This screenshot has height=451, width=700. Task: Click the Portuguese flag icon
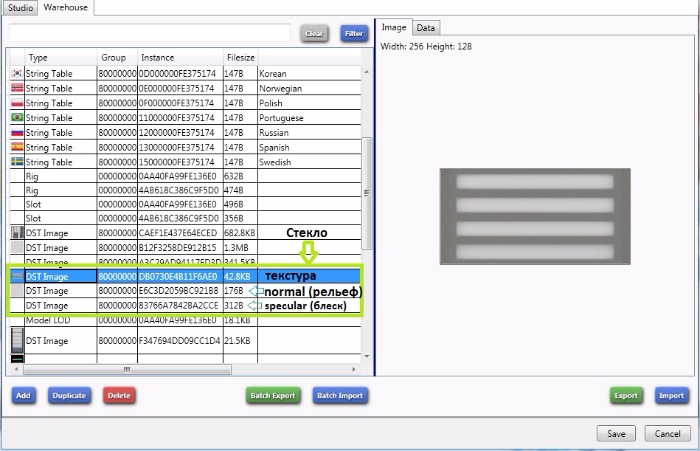click(16, 118)
